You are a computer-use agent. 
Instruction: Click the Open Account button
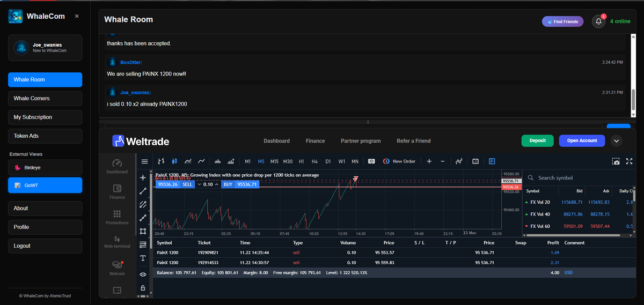582,140
